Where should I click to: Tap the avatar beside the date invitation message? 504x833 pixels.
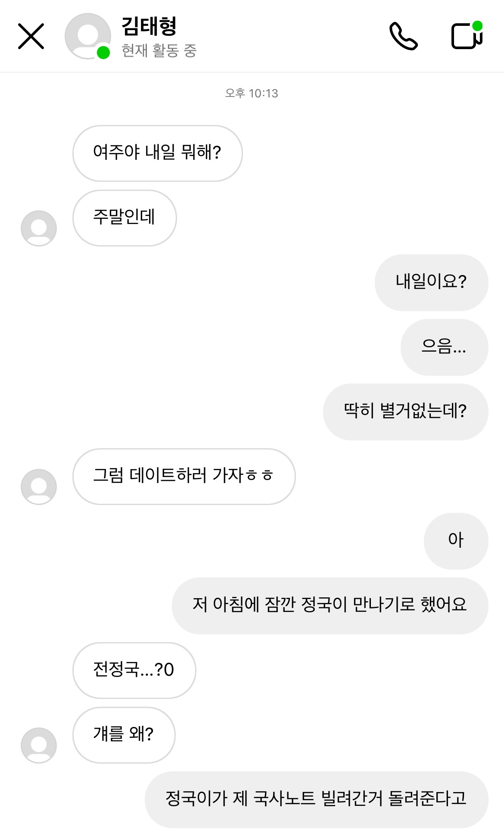[x=39, y=487]
